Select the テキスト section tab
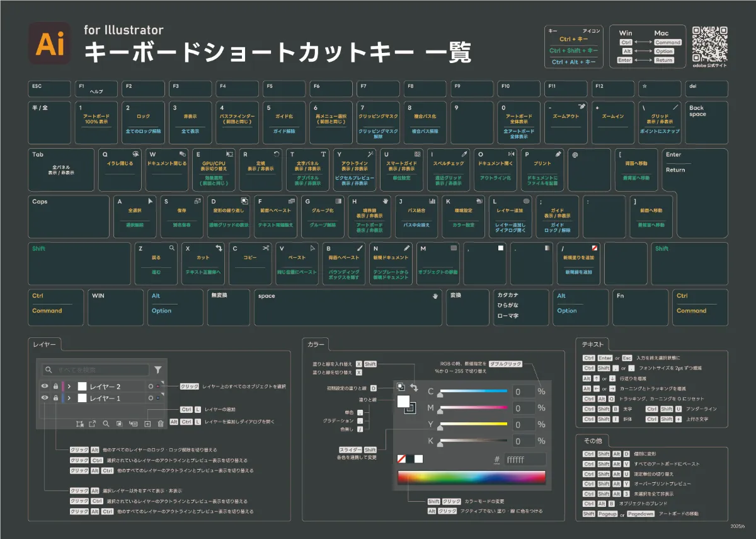 (592, 344)
